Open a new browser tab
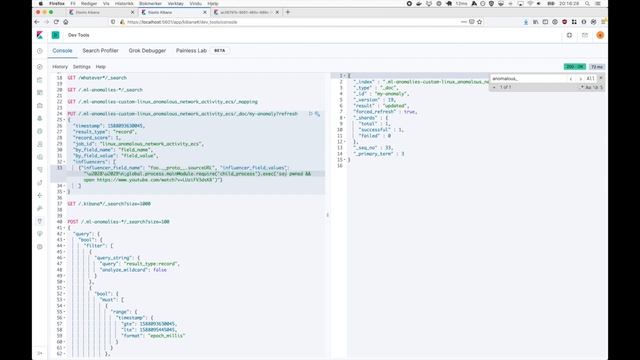The height and width of the screenshot is (360, 640). 288,12
